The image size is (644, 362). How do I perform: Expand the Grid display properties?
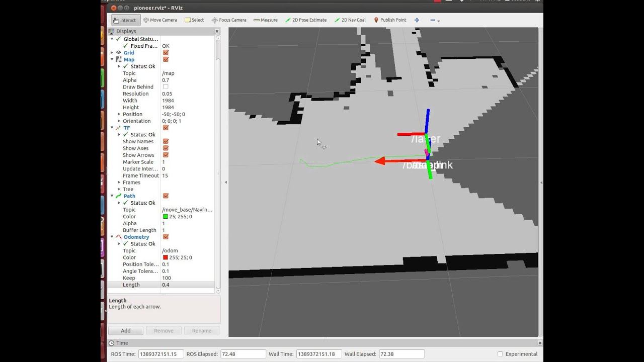click(112, 52)
